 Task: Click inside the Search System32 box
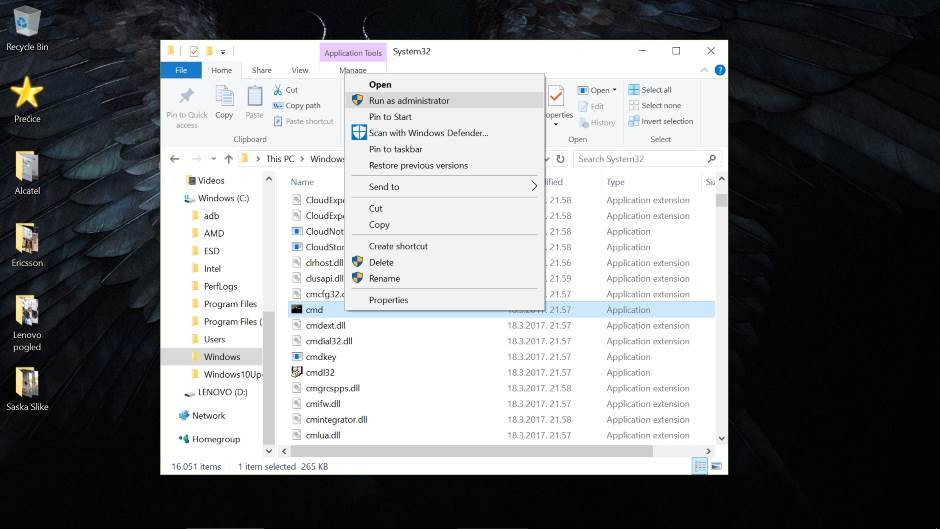[640, 159]
